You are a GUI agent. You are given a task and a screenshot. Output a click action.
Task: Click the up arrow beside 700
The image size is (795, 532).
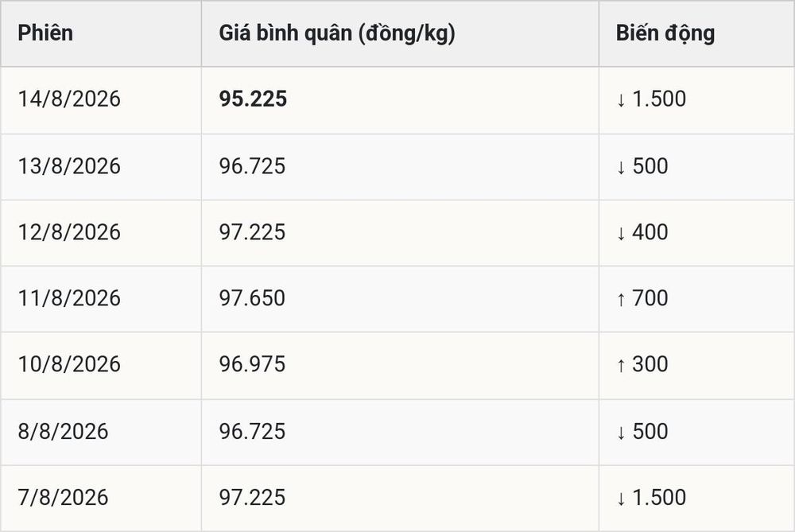(621, 299)
